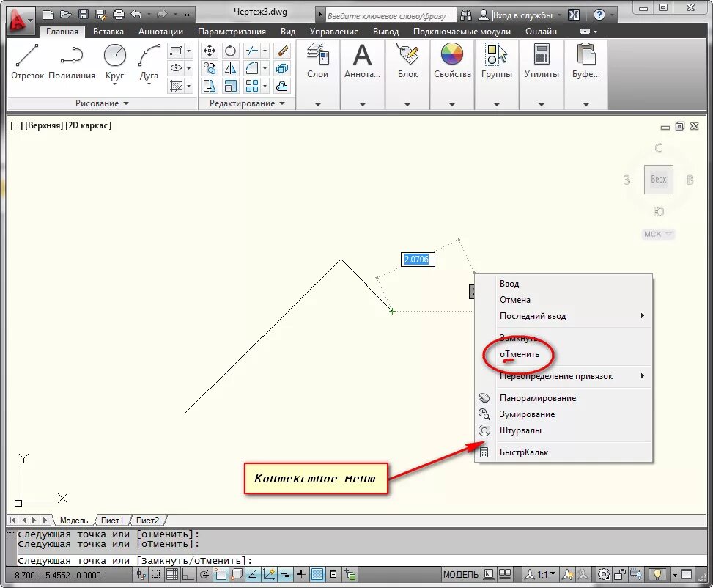The image size is (713, 588).
Task: Open the Свойства color wheel panel
Action: click(451, 62)
